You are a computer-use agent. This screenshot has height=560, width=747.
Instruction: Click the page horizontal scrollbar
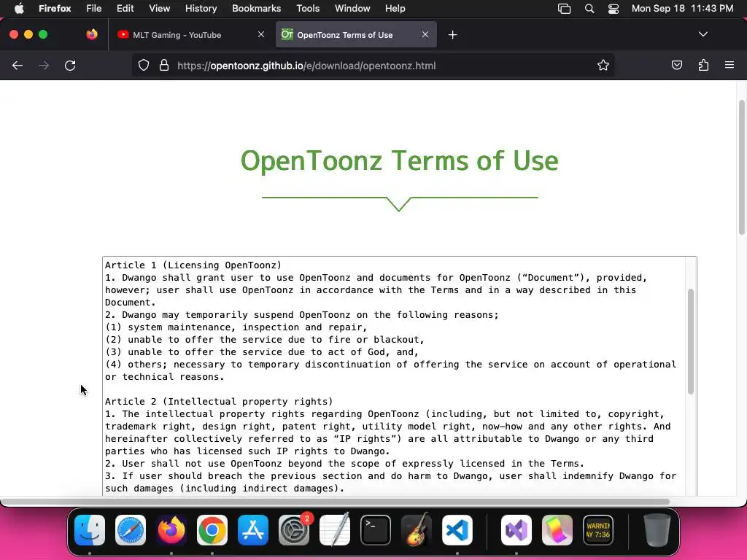click(x=336, y=502)
